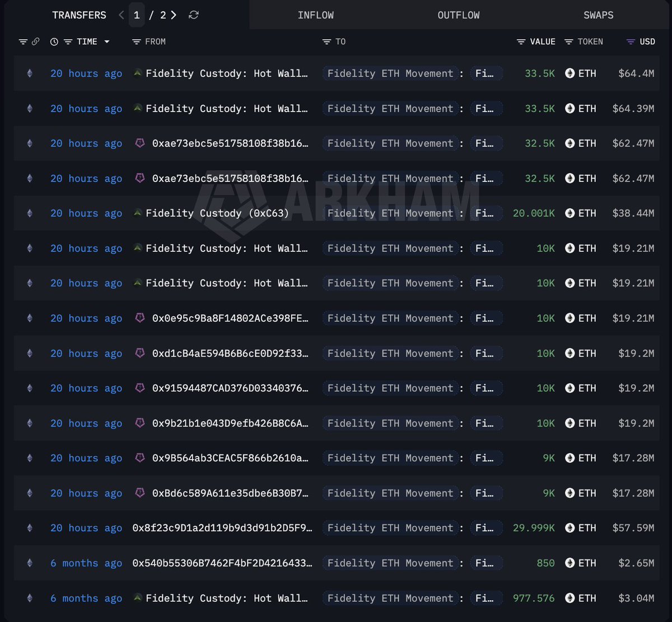Expand the TIME sort dropdown arrow
Screen dimensions: 672x622
pos(107,41)
